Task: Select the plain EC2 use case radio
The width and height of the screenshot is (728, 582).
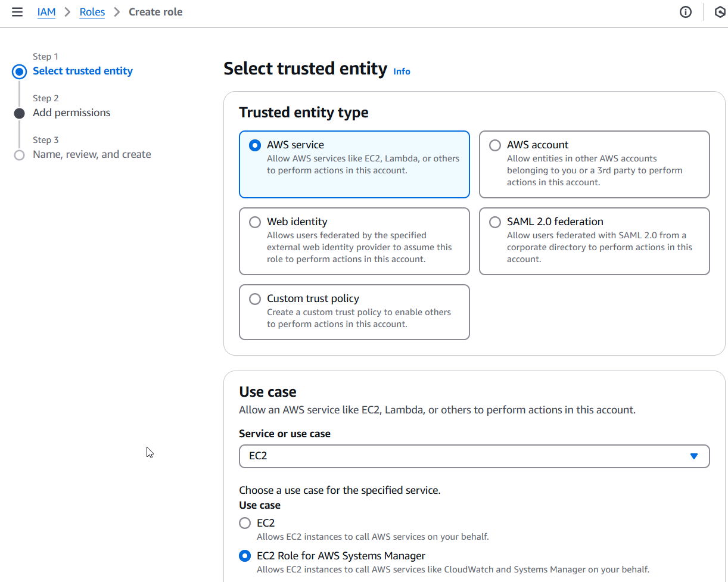Action: 245,523
